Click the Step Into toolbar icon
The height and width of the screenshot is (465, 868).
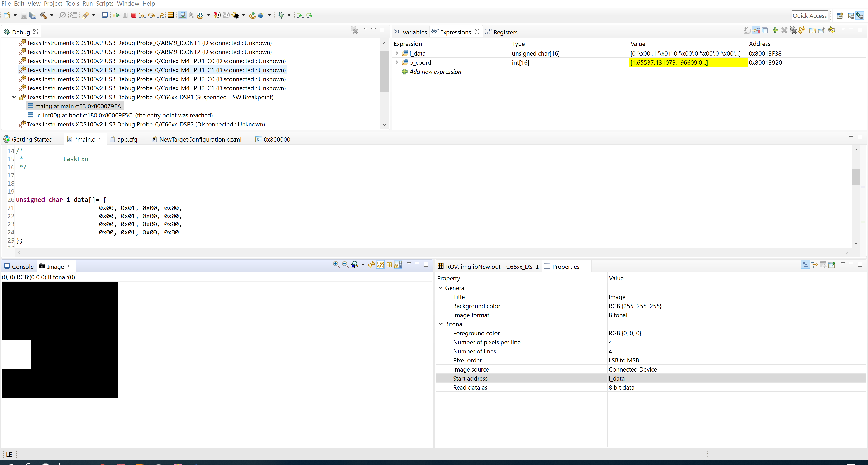point(142,15)
